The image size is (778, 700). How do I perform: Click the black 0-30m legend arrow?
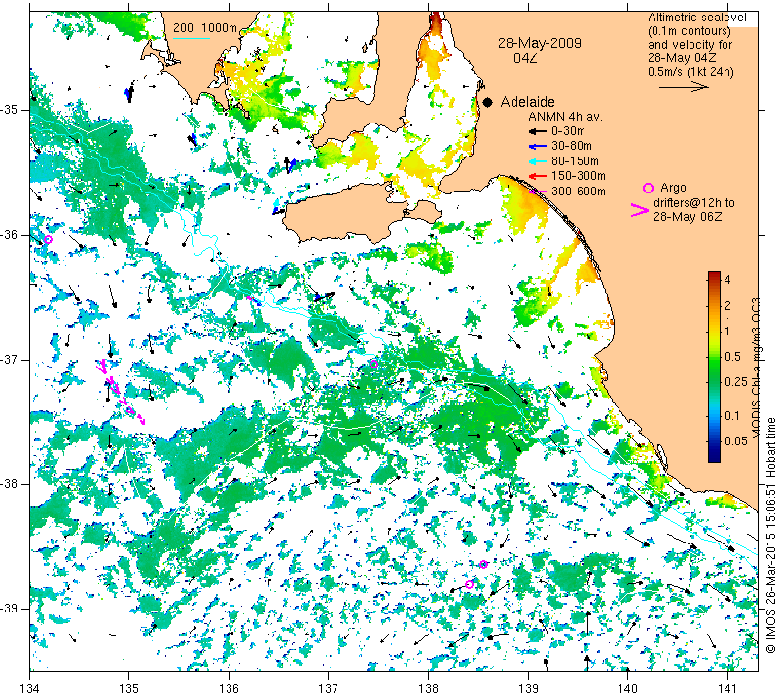click(x=538, y=131)
